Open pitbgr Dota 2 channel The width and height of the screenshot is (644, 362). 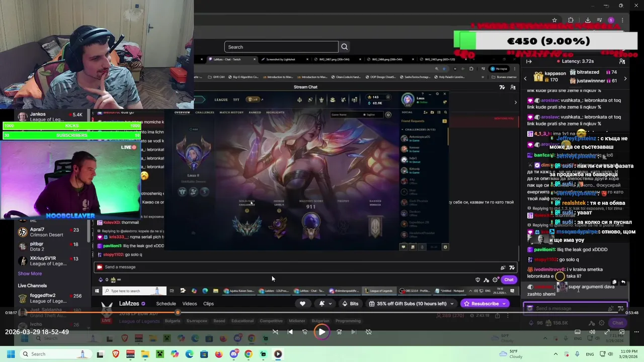coord(53,246)
